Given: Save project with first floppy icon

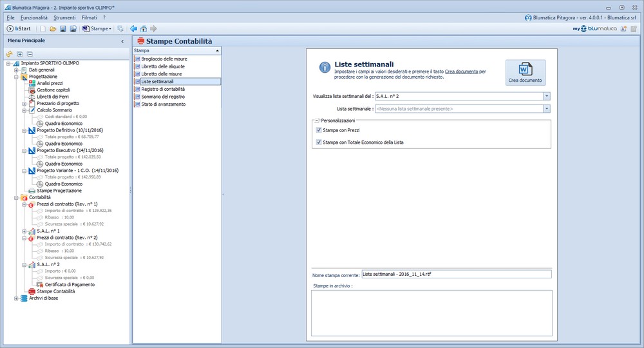Looking at the screenshot, I should pos(63,29).
